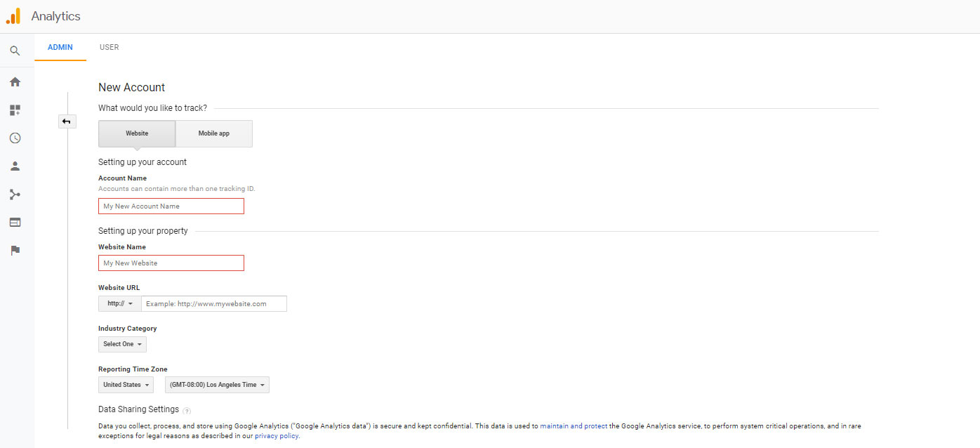980x448 pixels.
Task: Click the back arrow button
Action: 67,121
